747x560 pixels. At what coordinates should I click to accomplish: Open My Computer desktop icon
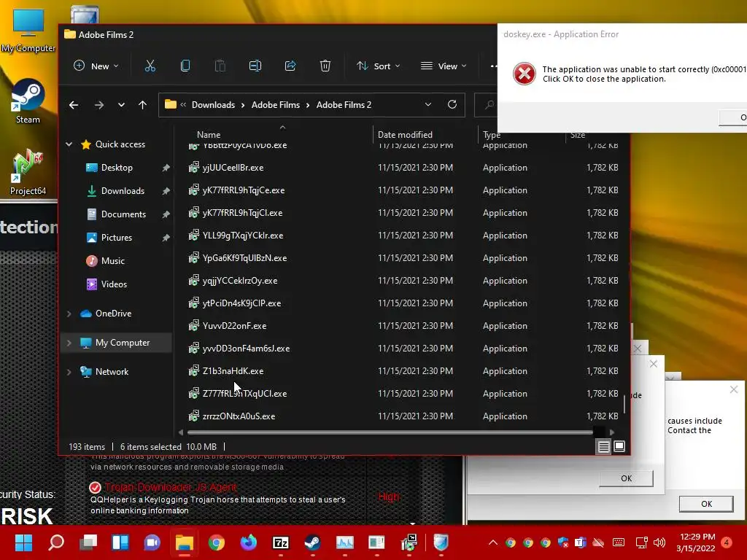click(28, 29)
